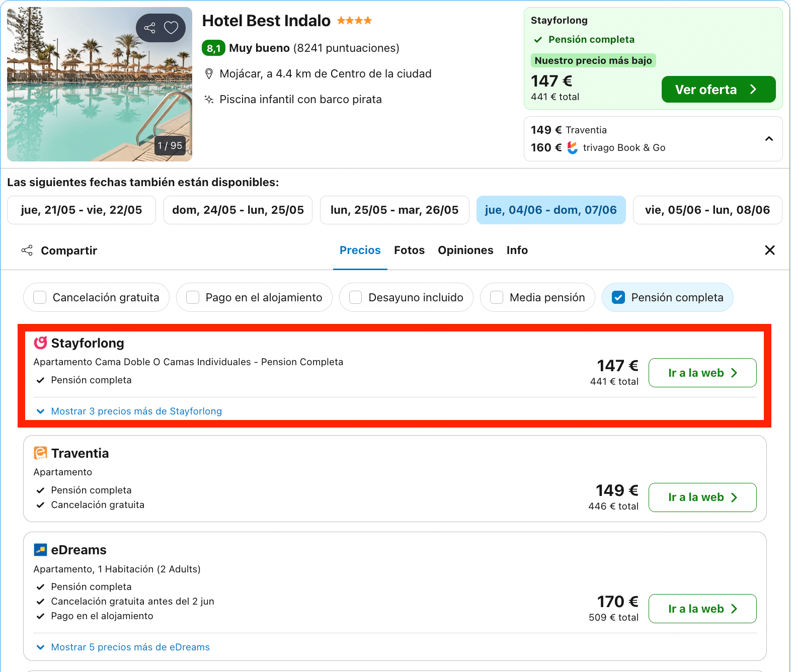Click the Traventia logo icon
The width and height of the screenshot is (791, 672).
40,453
